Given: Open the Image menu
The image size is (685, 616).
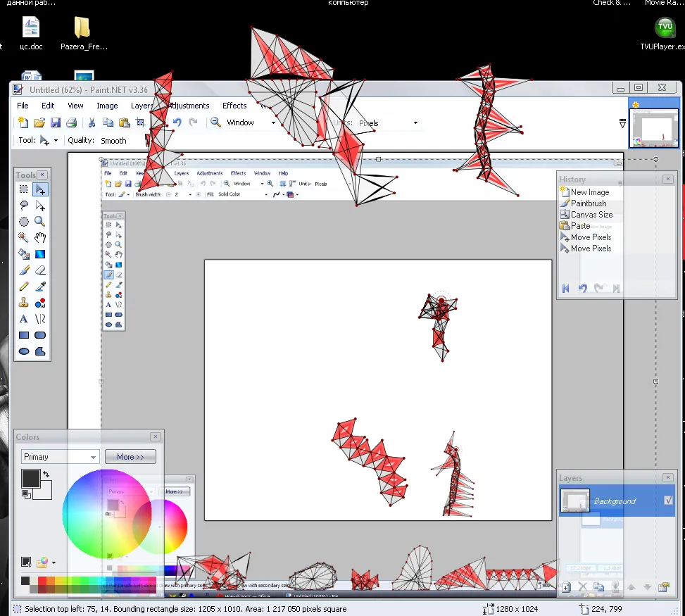Looking at the screenshot, I should [x=107, y=106].
